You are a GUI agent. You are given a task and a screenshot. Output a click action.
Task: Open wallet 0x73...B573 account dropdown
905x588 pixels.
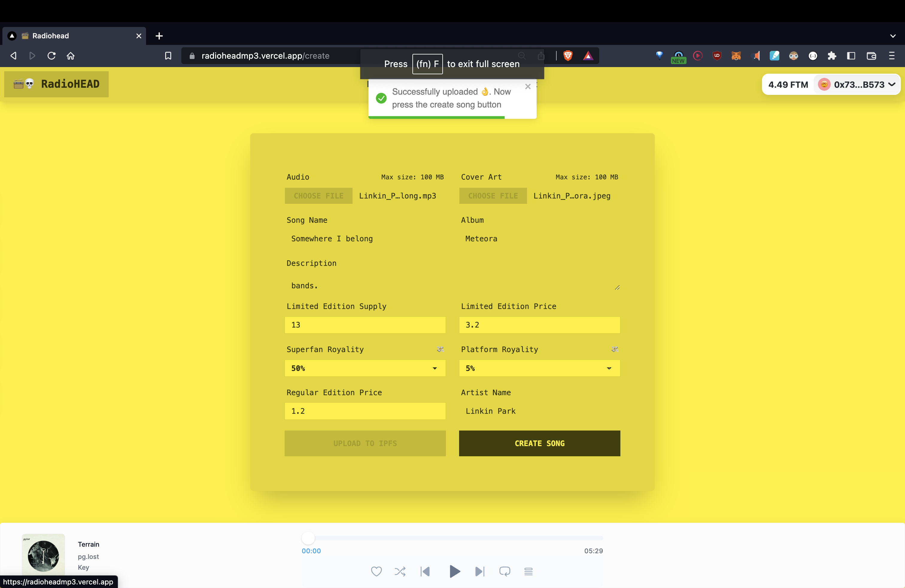tap(858, 84)
